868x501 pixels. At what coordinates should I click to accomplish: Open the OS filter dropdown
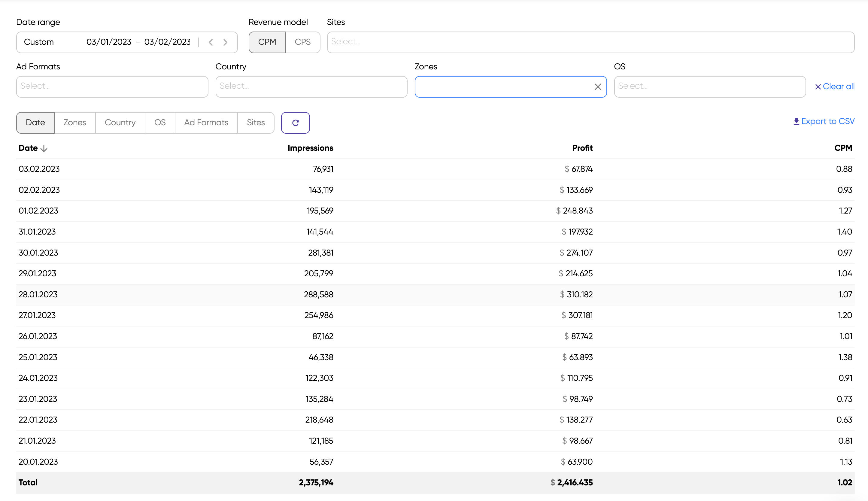tap(709, 87)
